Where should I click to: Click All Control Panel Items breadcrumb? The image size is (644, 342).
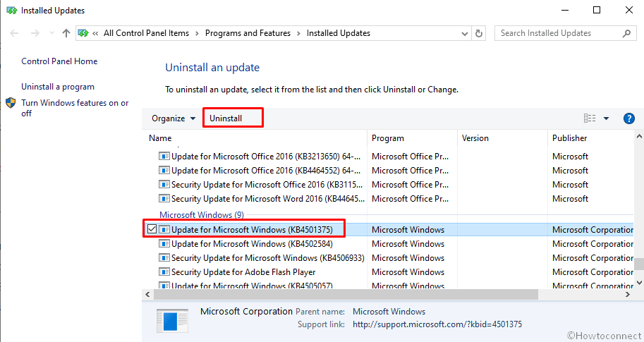click(146, 33)
